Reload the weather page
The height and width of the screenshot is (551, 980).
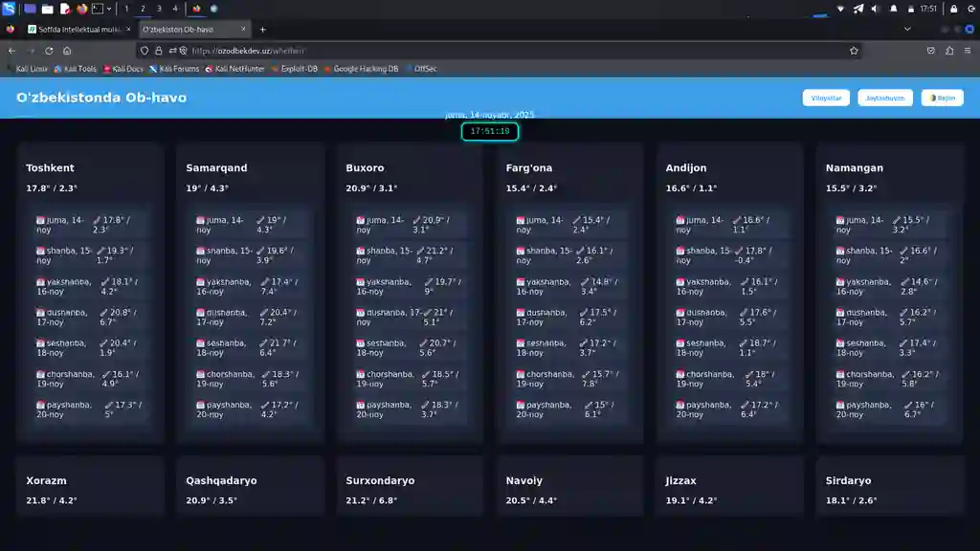pyautogui.click(x=49, y=51)
